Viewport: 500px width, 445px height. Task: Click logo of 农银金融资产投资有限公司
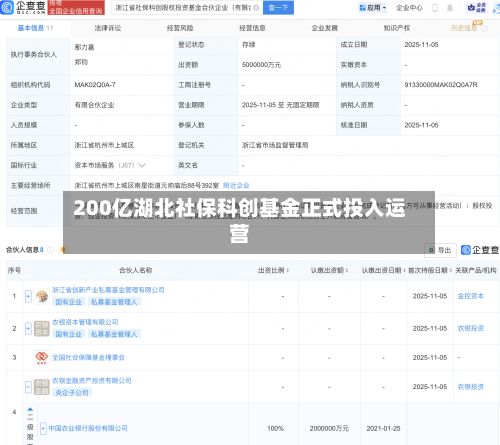[x=42, y=387]
